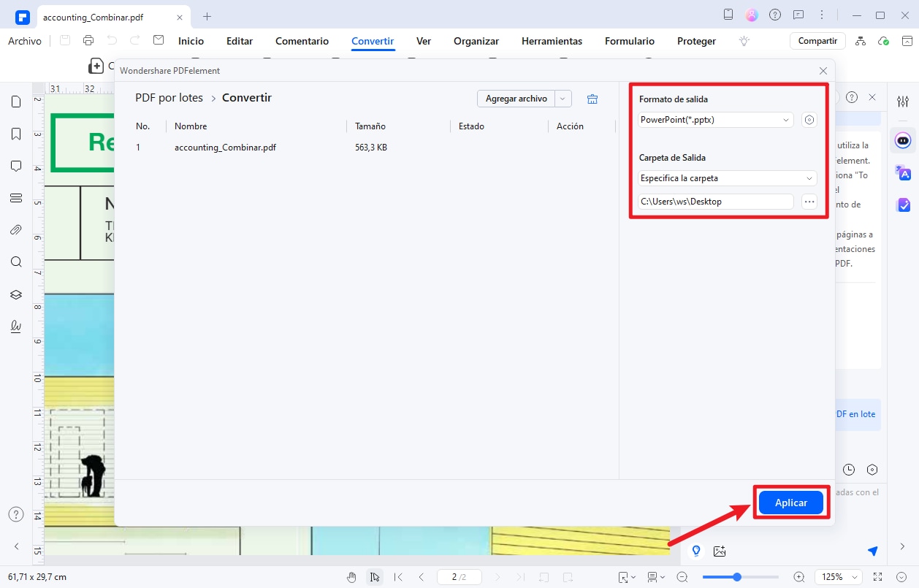Screen dimensions: 919x588
Task: Open the Archivo menu
Action: coord(25,41)
